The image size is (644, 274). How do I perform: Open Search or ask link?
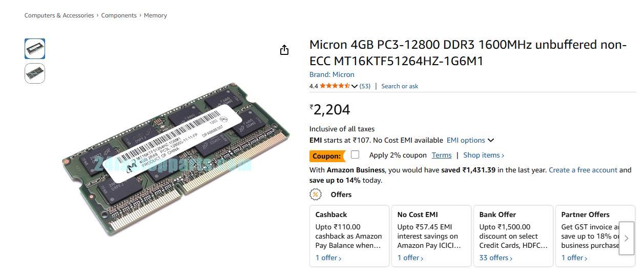(400, 86)
